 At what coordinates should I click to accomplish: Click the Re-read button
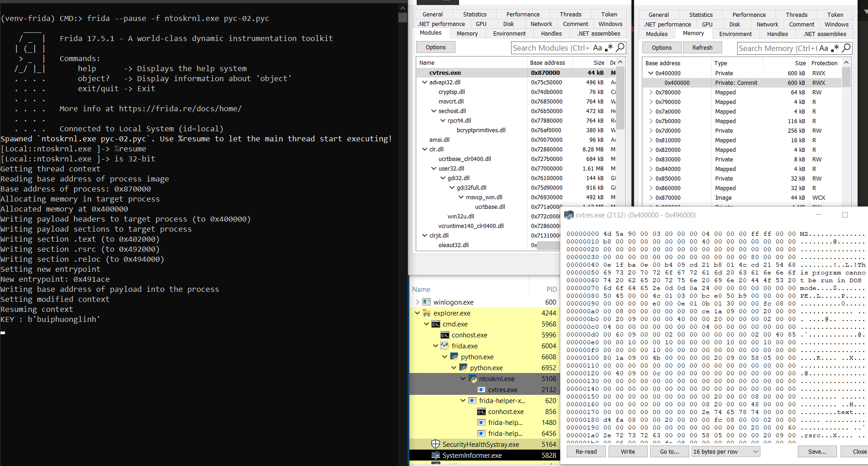(x=586, y=451)
